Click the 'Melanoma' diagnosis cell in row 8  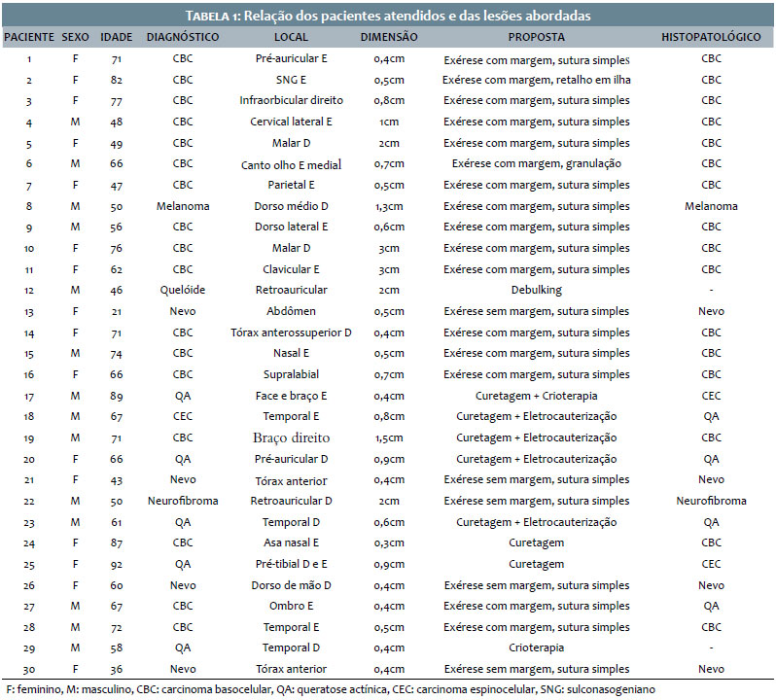[183, 206]
